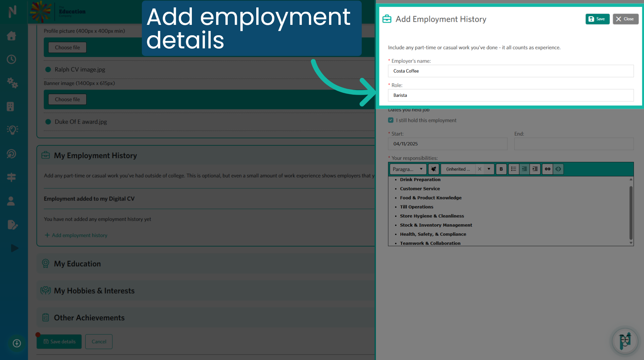The width and height of the screenshot is (644, 360).
Task: Open the Home icon in sidebar
Action: [x=11, y=36]
